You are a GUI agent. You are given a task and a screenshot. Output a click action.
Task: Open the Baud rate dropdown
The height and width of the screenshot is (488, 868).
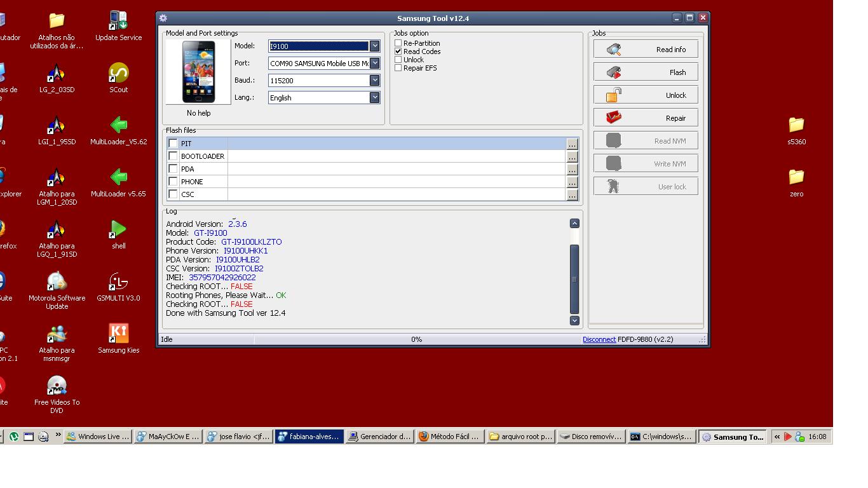click(375, 80)
